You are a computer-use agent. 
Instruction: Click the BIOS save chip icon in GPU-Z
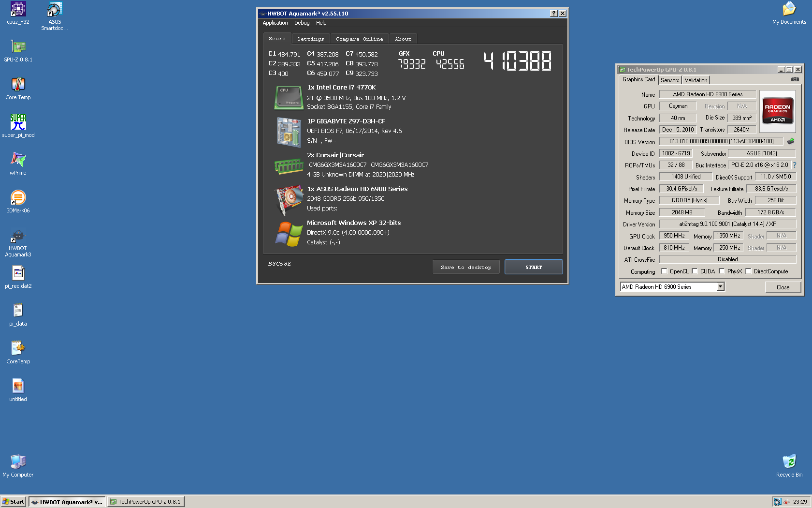(x=791, y=141)
